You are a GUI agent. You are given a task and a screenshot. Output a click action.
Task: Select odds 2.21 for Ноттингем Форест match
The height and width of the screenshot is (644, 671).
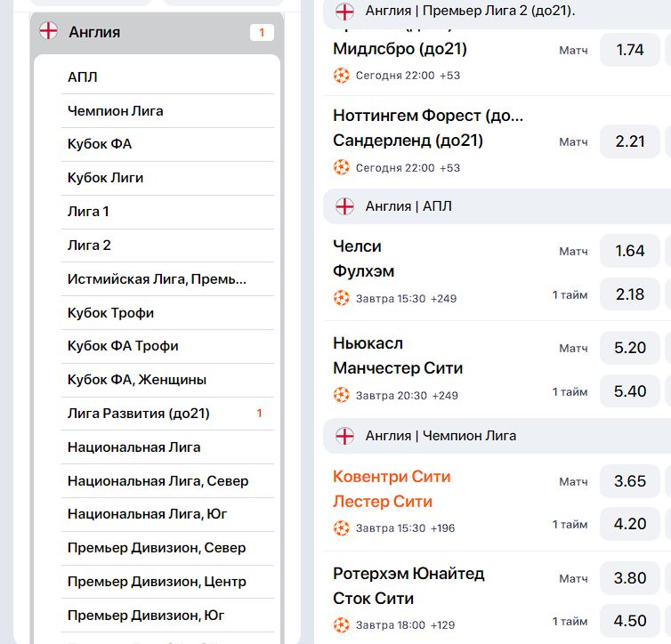tap(630, 141)
